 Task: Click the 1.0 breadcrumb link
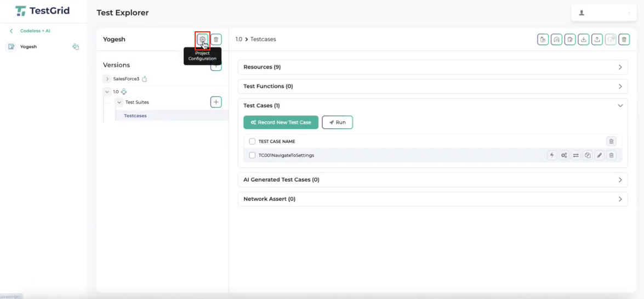(x=238, y=40)
